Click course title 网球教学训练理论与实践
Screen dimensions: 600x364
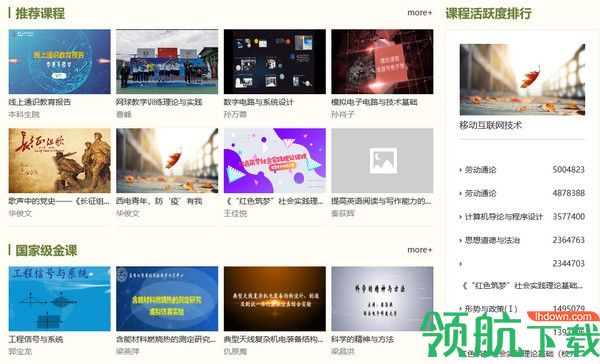pos(159,102)
